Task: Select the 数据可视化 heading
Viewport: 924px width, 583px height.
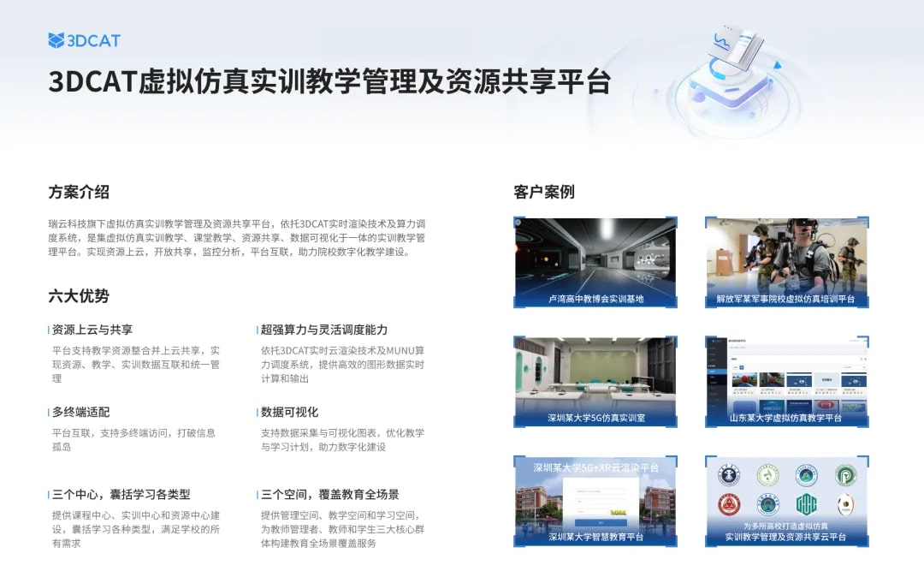Action: point(289,412)
